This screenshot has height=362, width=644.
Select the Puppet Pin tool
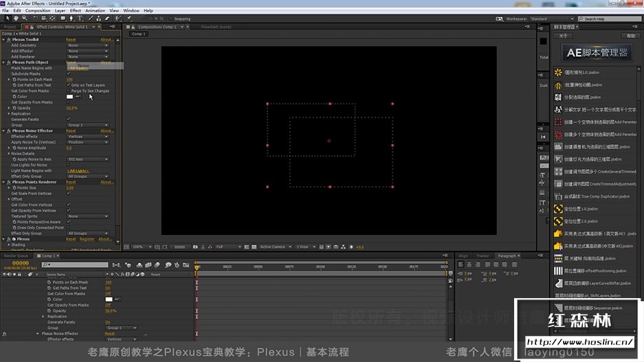point(129,19)
